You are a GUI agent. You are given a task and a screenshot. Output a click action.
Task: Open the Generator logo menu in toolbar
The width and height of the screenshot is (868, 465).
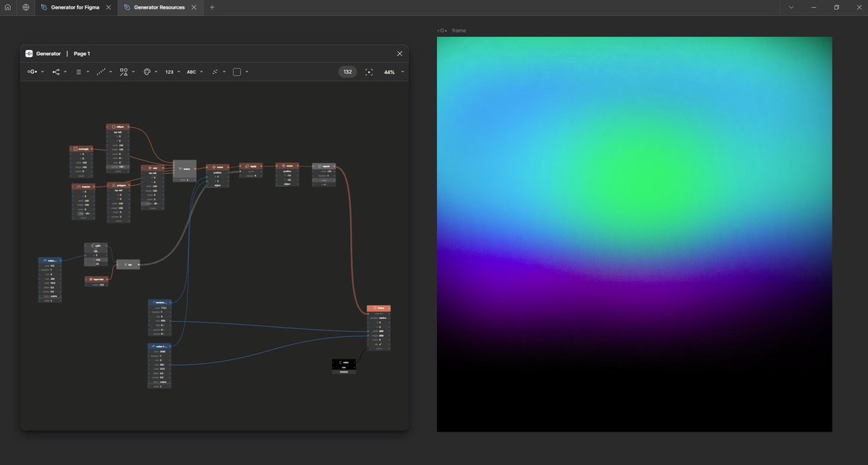tap(33, 72)
